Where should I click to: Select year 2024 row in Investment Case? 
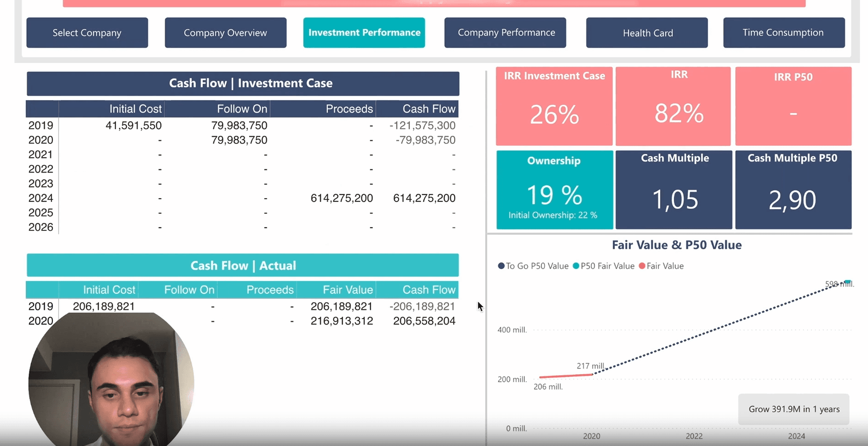click(x=242, y=198)
